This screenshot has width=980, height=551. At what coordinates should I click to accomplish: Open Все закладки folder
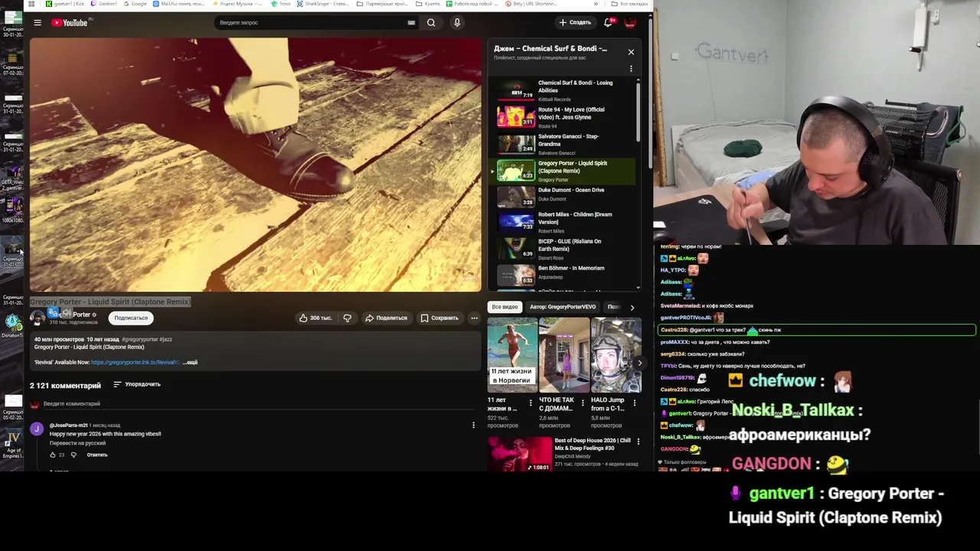(x=630, y=4)
